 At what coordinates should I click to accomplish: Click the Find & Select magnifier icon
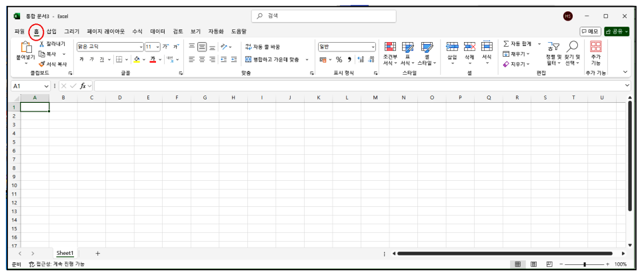[572, 47]
